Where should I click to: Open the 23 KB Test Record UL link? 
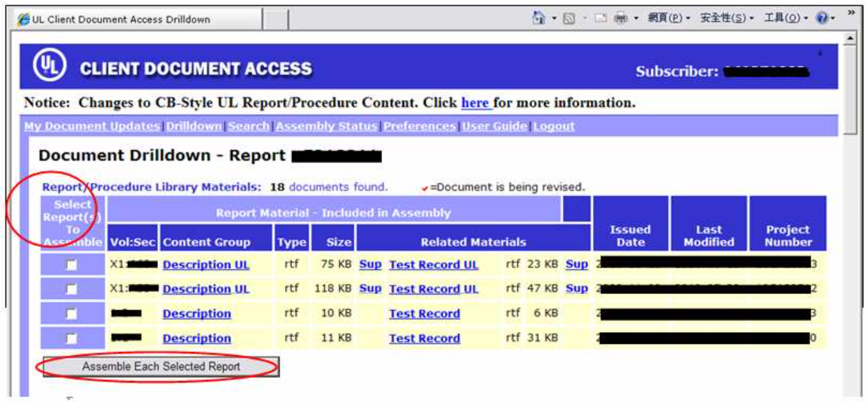(x=434, y=265)
